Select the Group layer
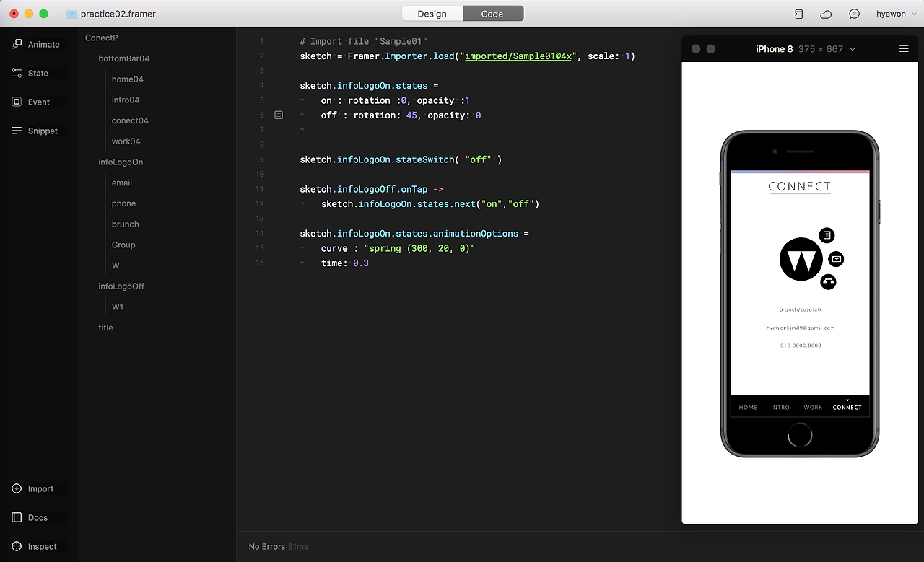This screenshot has width=924, height=562. [123, 245]
